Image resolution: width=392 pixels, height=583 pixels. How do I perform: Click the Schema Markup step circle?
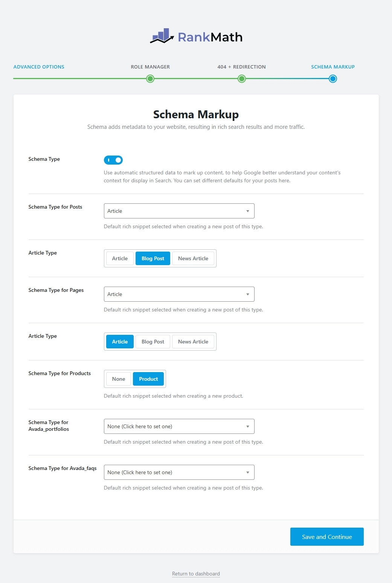click(x=333, y=79)
